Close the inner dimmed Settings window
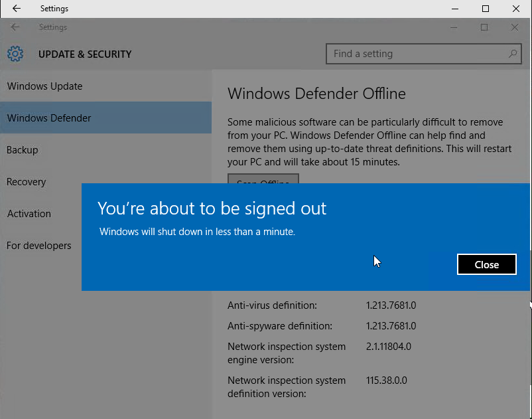The height and width of the screenshot is (419, 532). (515, 27)
